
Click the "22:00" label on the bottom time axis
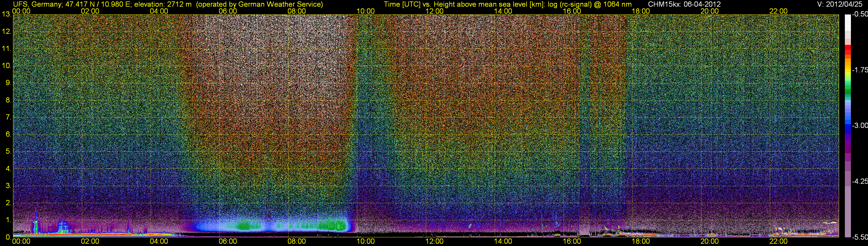(x=778, y=241)
